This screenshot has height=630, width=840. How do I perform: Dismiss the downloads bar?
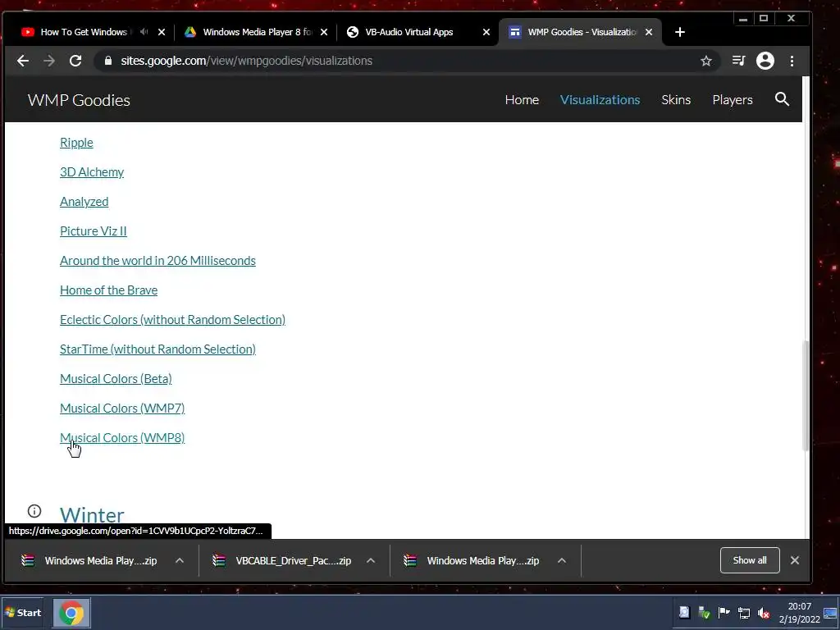pyautogui.click(x=795, y=560)
